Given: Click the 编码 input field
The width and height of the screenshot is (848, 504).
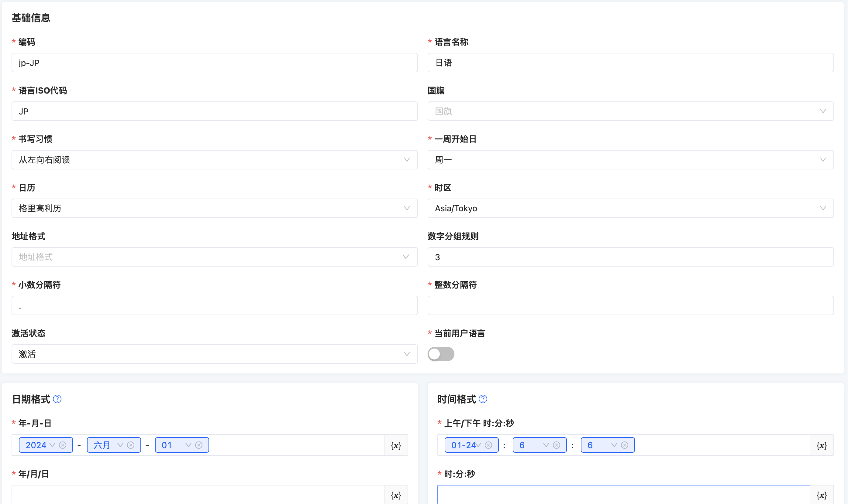Looking at the screenshot, I should (x=214, y=63).
